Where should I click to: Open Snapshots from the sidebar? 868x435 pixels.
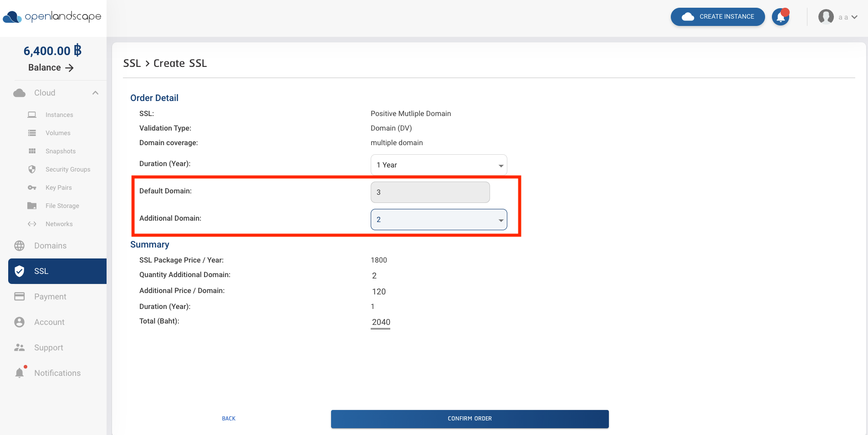[x=60, y=151]
